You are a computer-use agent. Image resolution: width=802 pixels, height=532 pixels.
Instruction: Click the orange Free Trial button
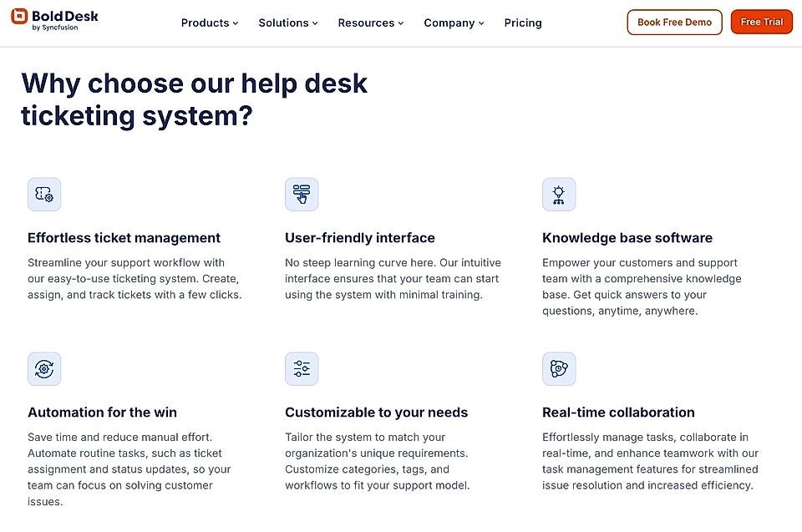761,22
